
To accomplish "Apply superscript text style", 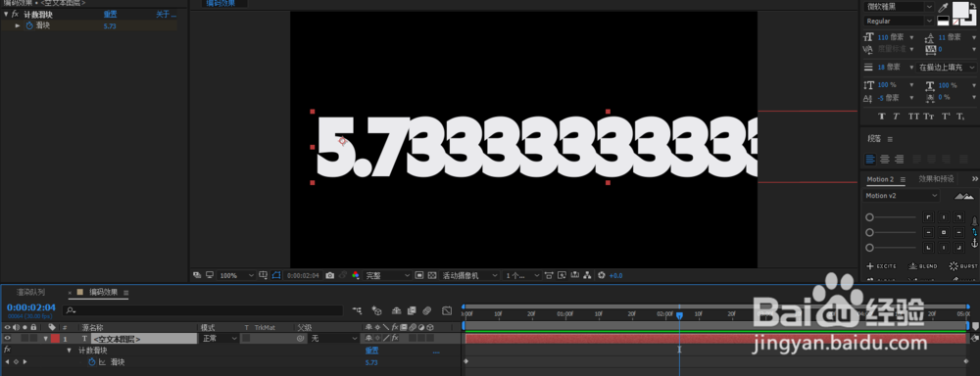I will 946,117.
